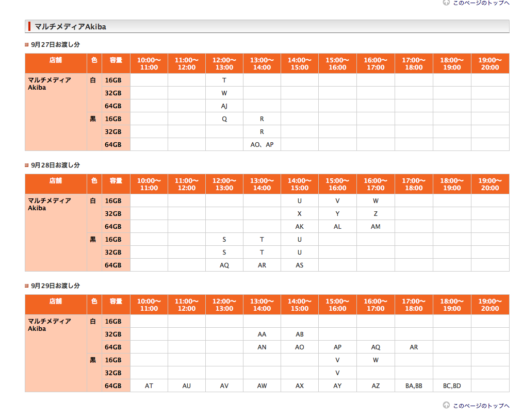The height and width of the screenshot is (420, 522).
Task: Click the up-arrow icon beside the bottom このページのトップへ link
Action: (x=446, y=405)
